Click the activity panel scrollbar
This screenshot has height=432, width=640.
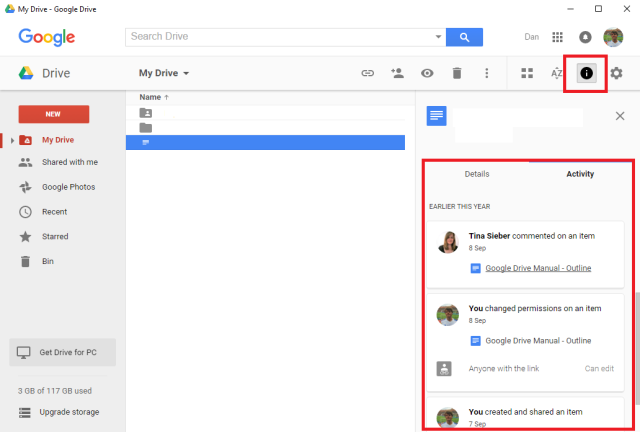click(x=637, y=348)
